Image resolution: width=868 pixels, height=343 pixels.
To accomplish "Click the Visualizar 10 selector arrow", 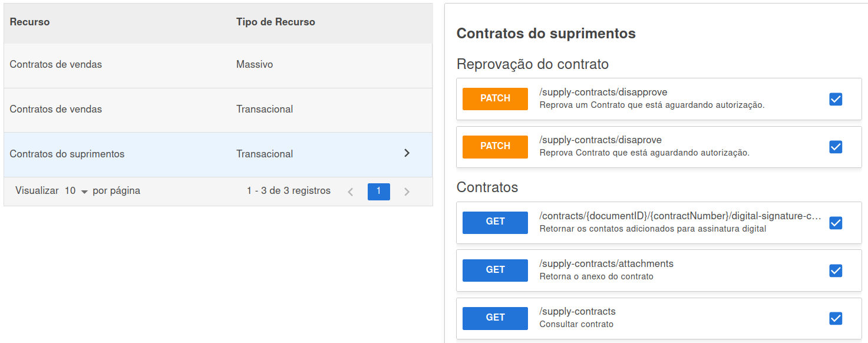I will click(x=84, y=191).
